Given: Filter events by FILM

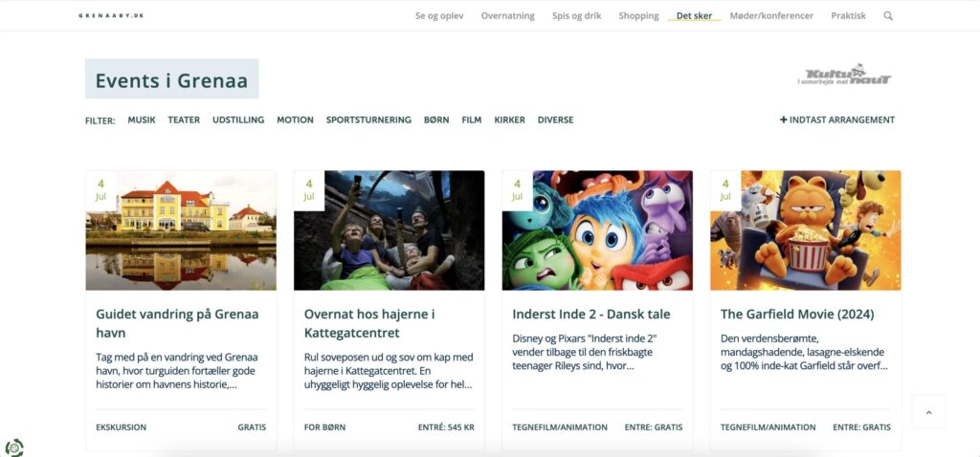Looking at the screenshot, I should [x=472, y=120].
